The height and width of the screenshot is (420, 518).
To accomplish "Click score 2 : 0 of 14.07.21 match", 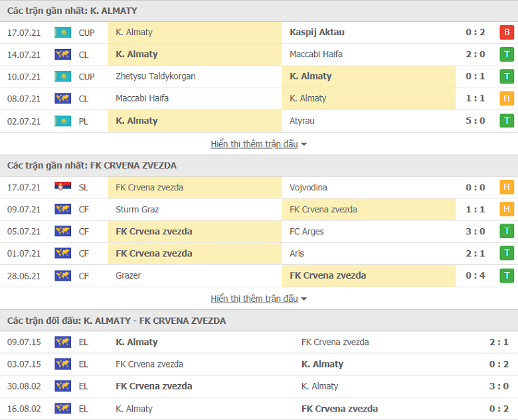I will click(475, 54).
